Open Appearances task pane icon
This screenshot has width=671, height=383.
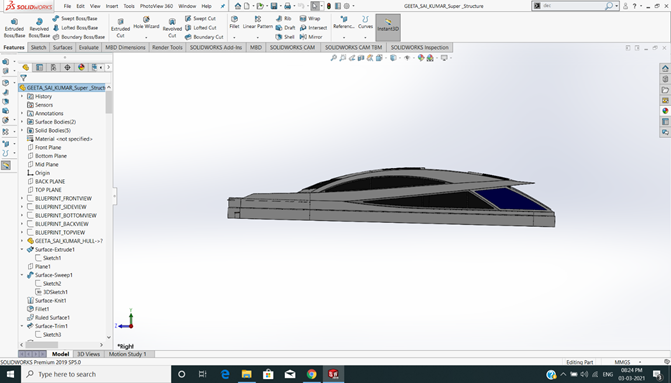[x=665, y=111]
